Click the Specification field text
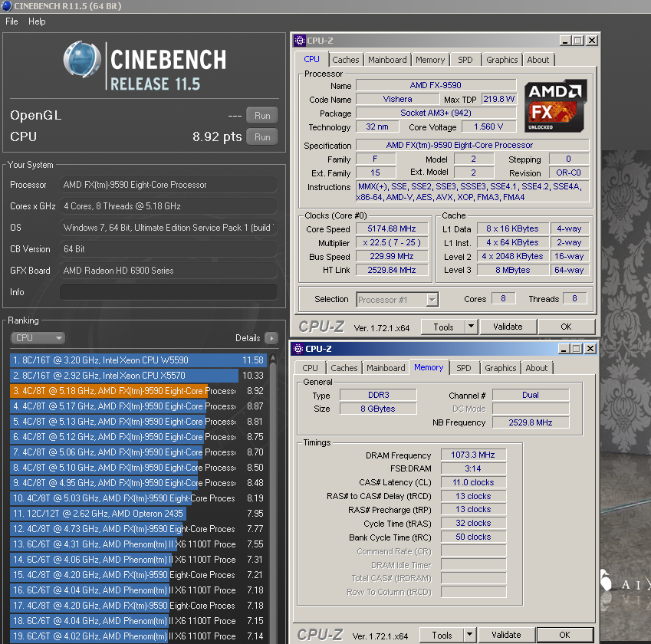Screen dimensions: 651x644 click(472, 146)
